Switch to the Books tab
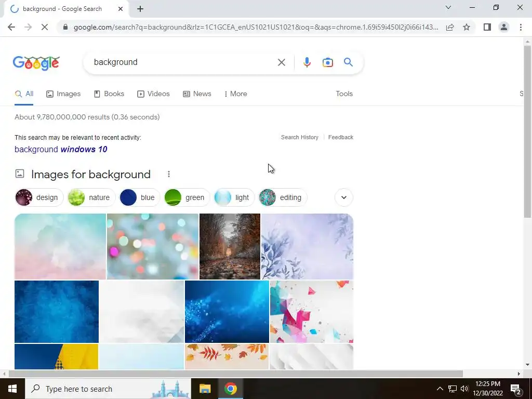The height and width of the screenshot is (399, 532). [x=109, y=94]
